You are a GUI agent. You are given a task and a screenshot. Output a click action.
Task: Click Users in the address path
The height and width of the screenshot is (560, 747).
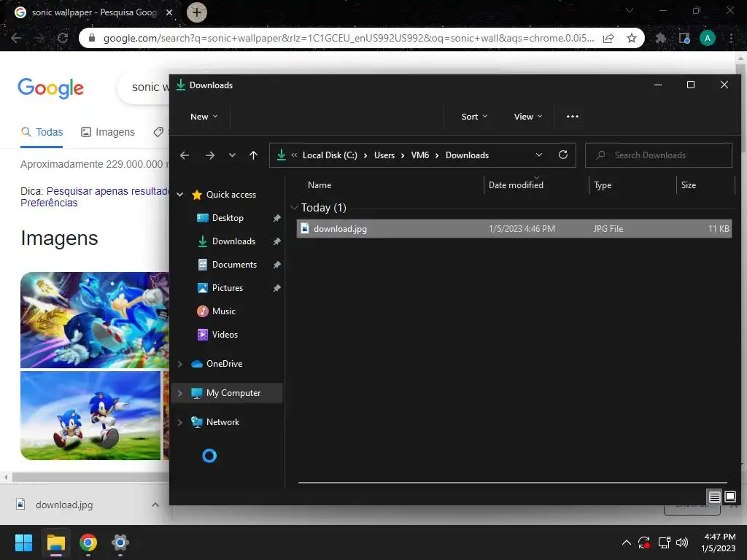click(x=384, y=155)
